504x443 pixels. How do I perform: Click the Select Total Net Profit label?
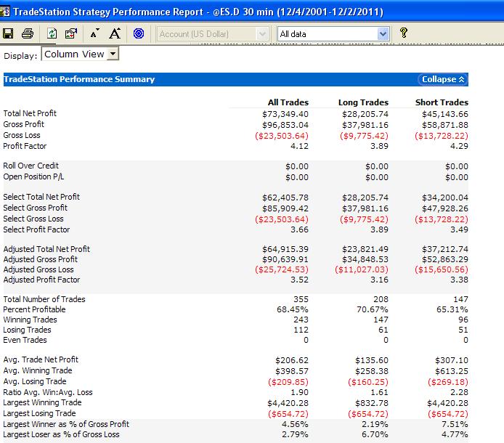41,197
